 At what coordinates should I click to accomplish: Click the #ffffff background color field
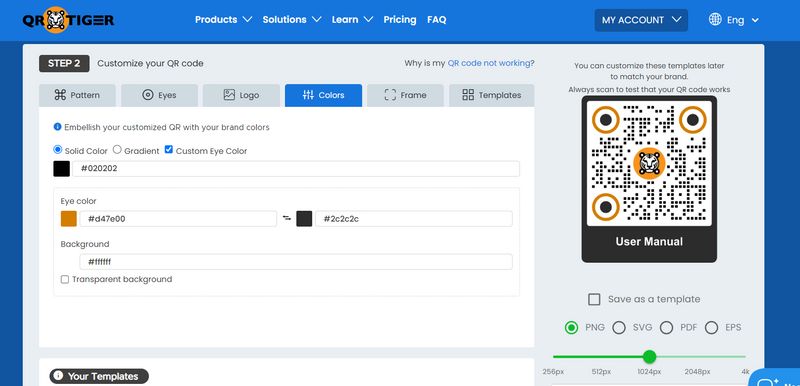click(x=296, y=262)
